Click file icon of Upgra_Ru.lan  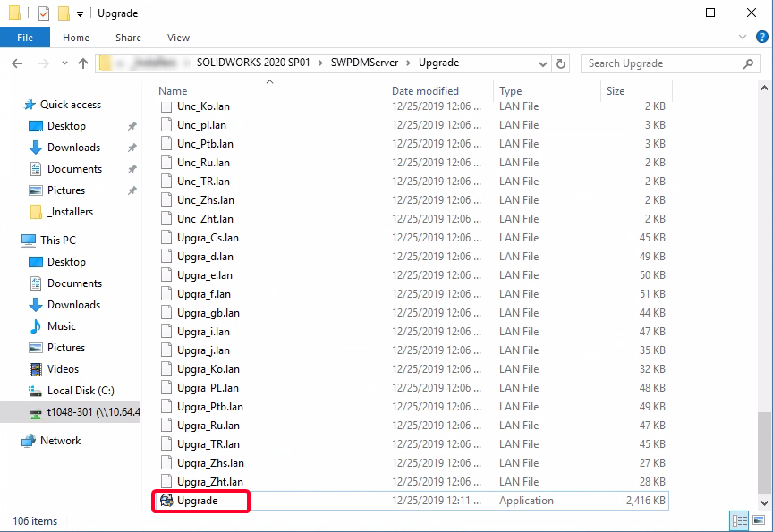click(x=166, y=425)
